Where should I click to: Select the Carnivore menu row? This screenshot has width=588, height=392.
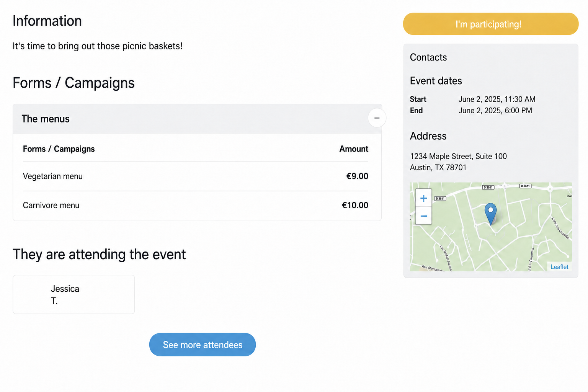coord(196,205)
